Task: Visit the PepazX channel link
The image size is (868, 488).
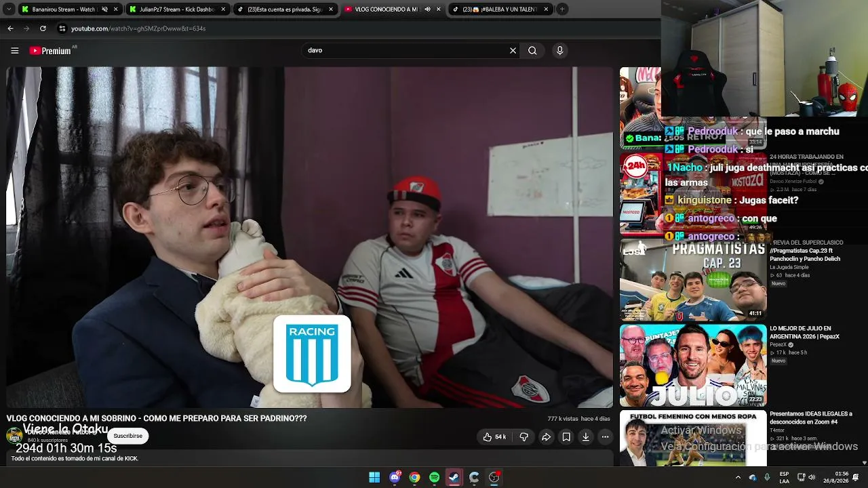Action: tap(778, 344)
